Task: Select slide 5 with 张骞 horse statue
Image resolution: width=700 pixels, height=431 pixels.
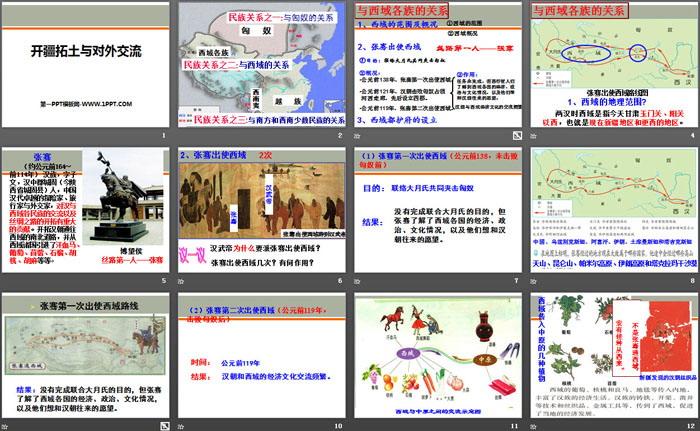Action: pos(86,210)
